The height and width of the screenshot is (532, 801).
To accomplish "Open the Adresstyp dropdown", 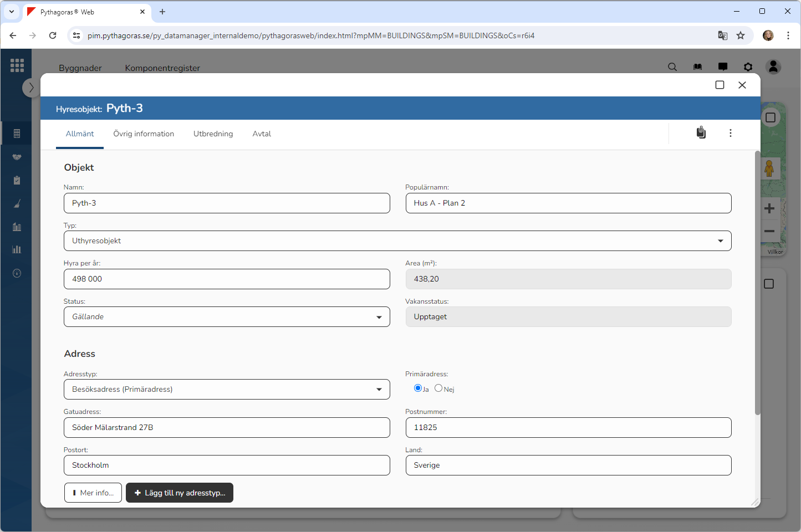I will pos(227,390).
